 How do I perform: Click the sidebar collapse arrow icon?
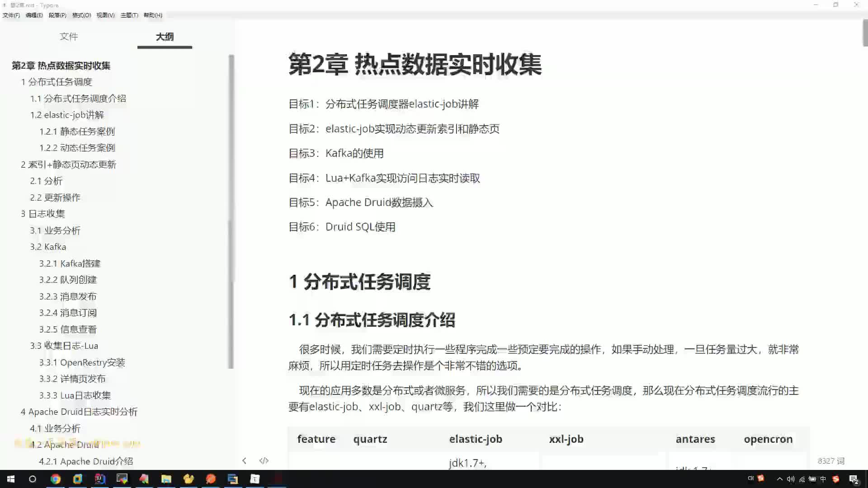pyautogui.click(x=244, y=460)
